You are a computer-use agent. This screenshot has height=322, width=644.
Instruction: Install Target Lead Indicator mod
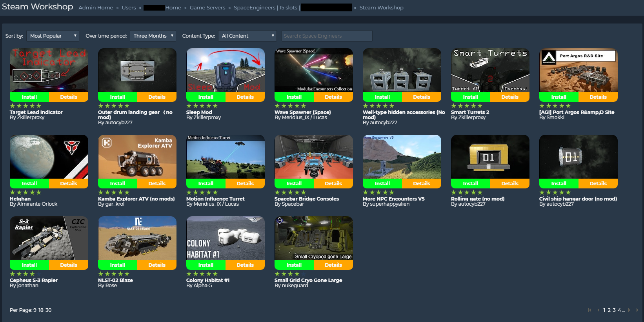(x=29, y=97)
